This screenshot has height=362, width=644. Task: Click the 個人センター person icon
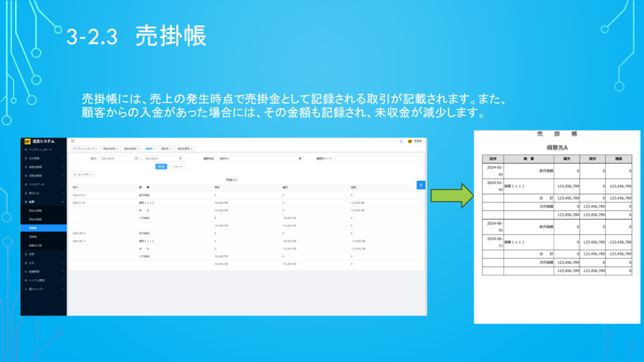26,289
